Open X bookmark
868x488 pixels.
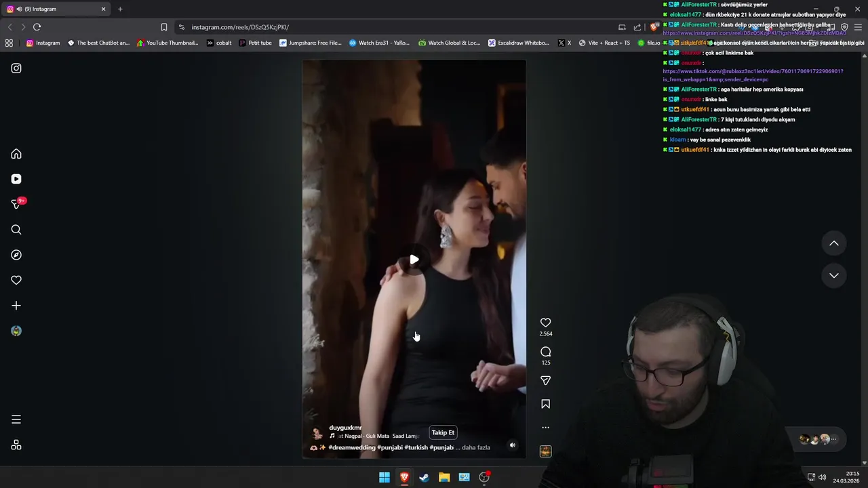tap(564, 43)
